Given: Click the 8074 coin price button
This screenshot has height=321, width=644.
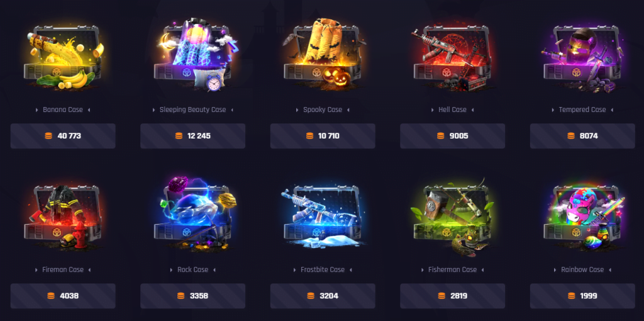Looking at the screenshot, I should [582, 136].
